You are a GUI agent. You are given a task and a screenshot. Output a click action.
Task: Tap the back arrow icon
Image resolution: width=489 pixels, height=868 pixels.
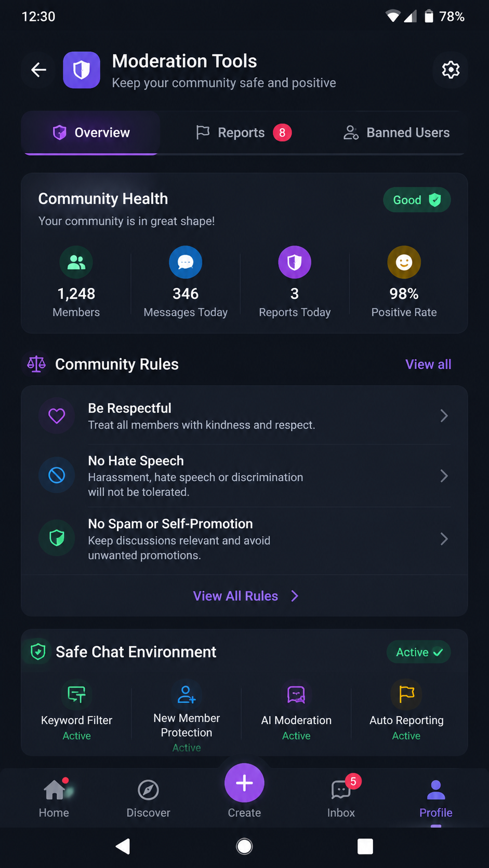click(x=39, y=70)
